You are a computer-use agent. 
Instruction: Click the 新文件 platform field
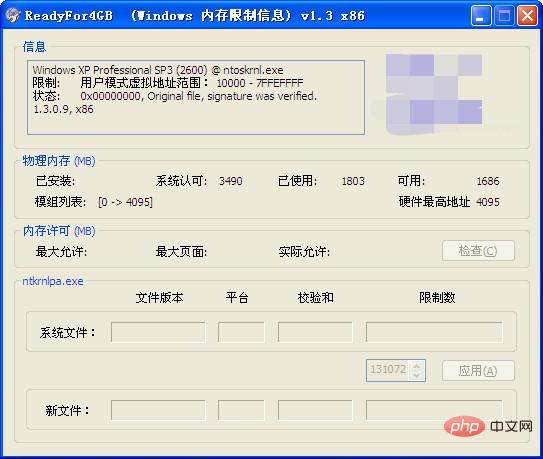pyautogui.click(x=241, y=411)
